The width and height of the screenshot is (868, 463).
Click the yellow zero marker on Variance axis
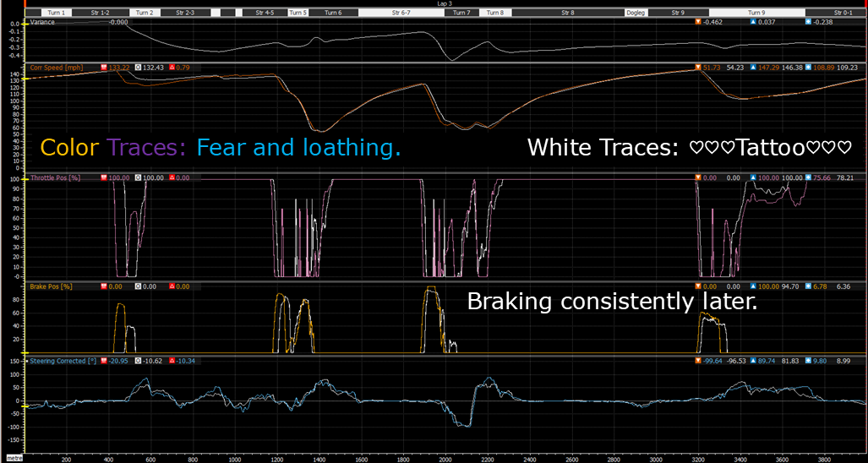click(x=25, y=25)
